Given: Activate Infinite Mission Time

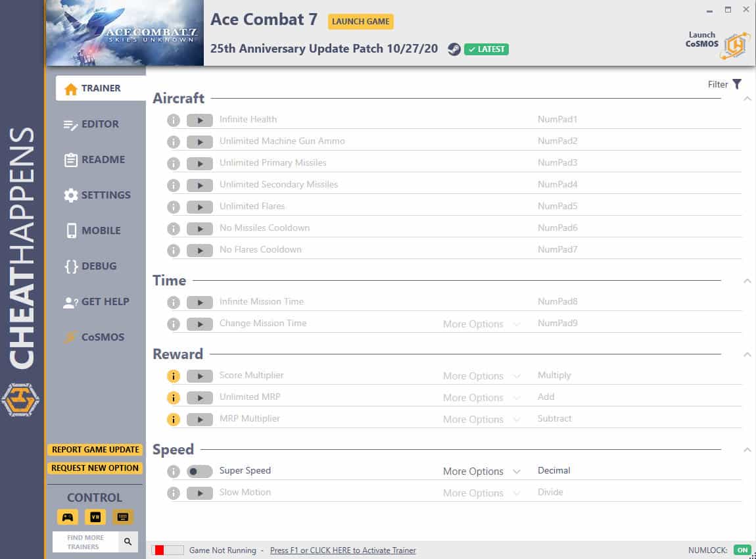Looking at the screenshot, I should tap(200, 303).
